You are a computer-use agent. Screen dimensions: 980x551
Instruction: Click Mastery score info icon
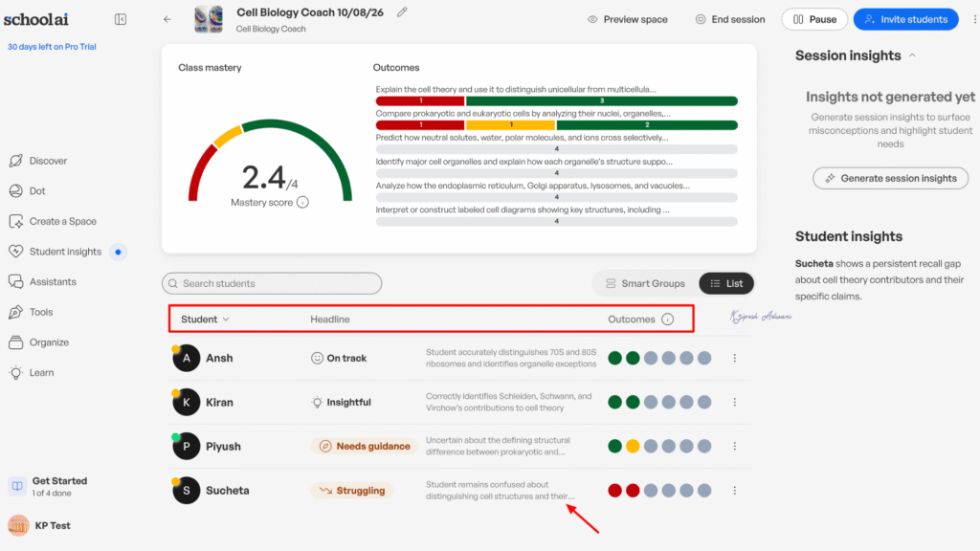302,203
